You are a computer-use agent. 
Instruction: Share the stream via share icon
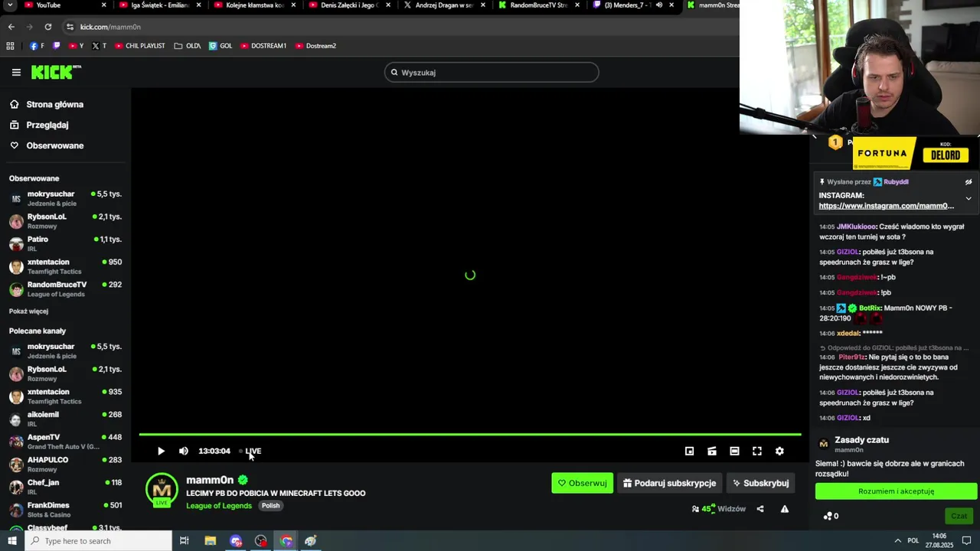click(x=760, y=509)
